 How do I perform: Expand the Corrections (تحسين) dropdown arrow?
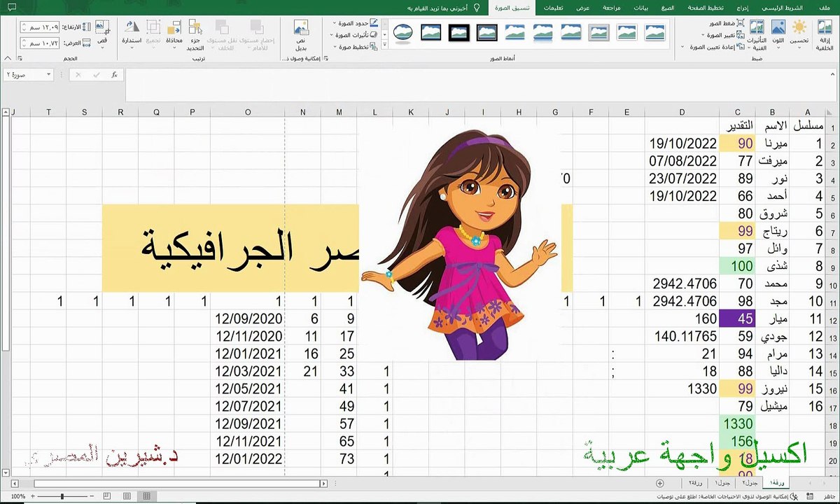pos(799,48)
